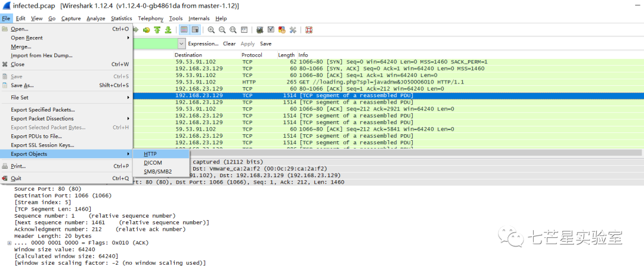Click the Zoom In magnifier icon
Screen dimensions: 644x266
tap(211, 30)
